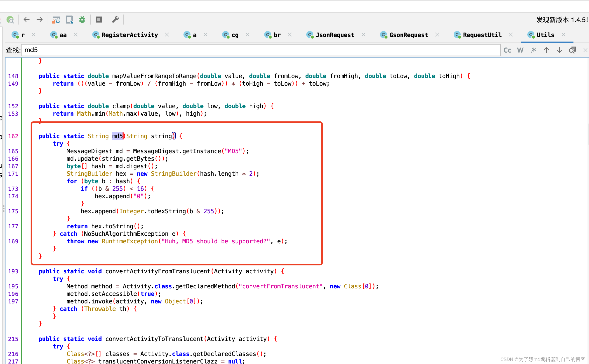
Task: Open the GsonRequest tab
Action: [404, 35]
